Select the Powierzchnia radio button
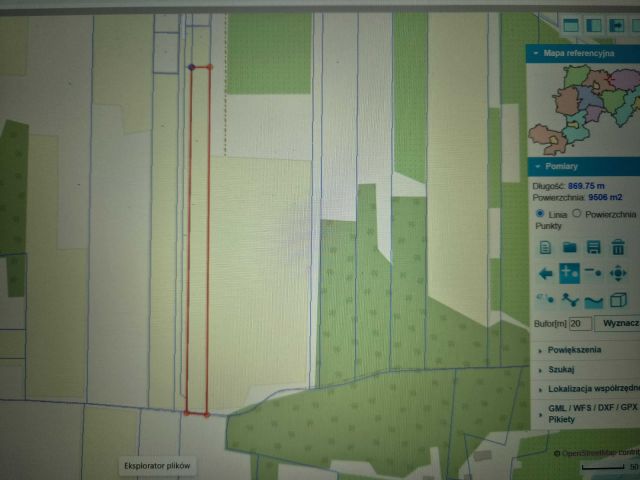Viewport: 640px width, 480px height. click(576, 213)
